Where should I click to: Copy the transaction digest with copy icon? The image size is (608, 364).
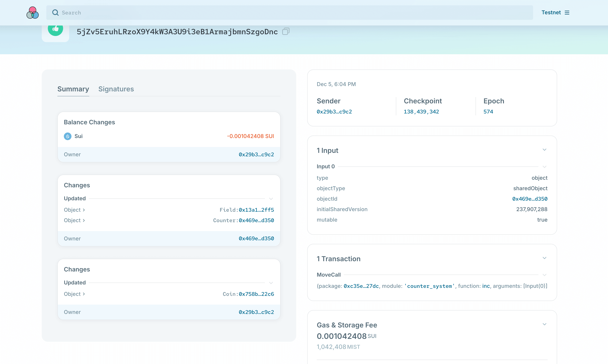286,31
